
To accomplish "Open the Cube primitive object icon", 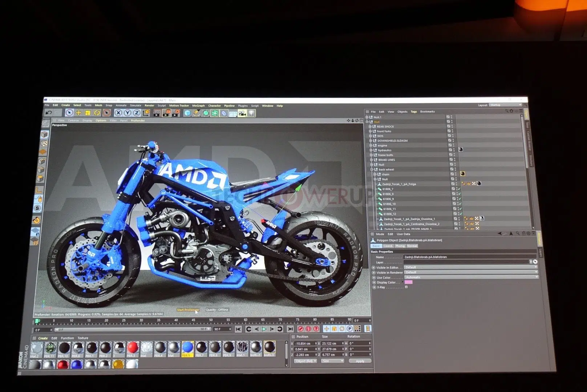I will click(x=187, y=113).
